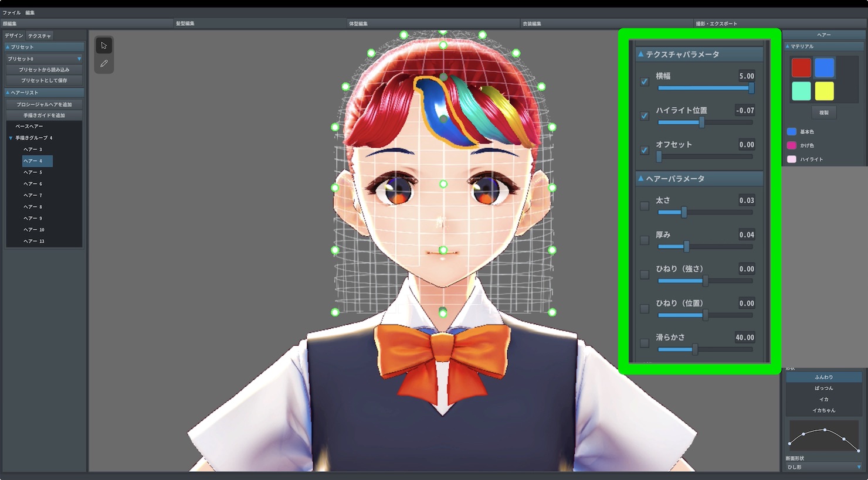Image resolution: width=868 pixels, height=480 pixels.
Task: Uncheck the 横幅 checkbox
Action: click(x=645, y=81)
